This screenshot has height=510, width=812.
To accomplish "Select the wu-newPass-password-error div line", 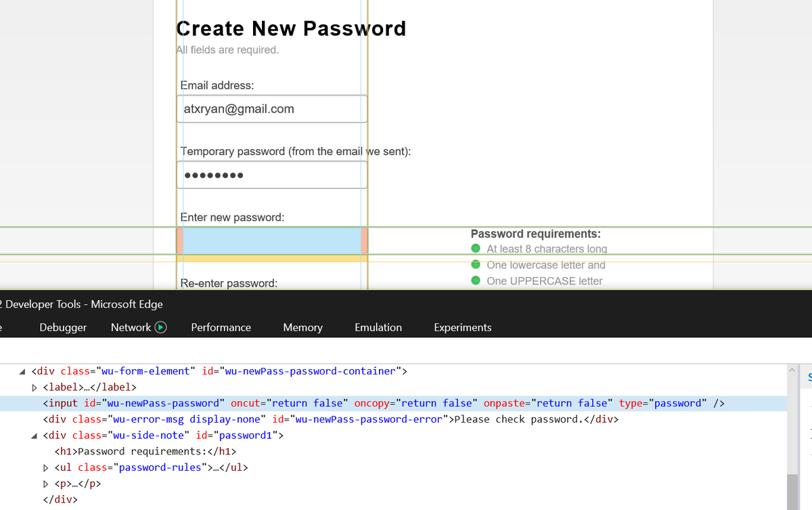I will pyautogui.click(x=330, y=419).
